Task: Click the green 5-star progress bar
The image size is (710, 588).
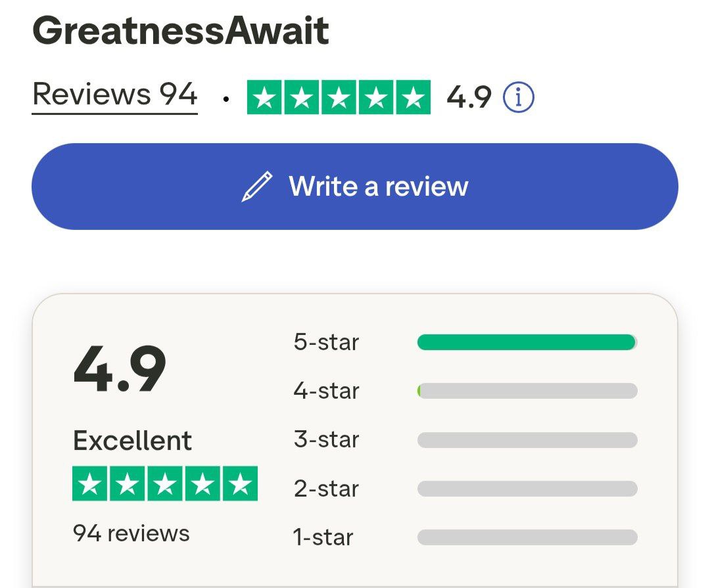Action: click(x=527, y=342)
